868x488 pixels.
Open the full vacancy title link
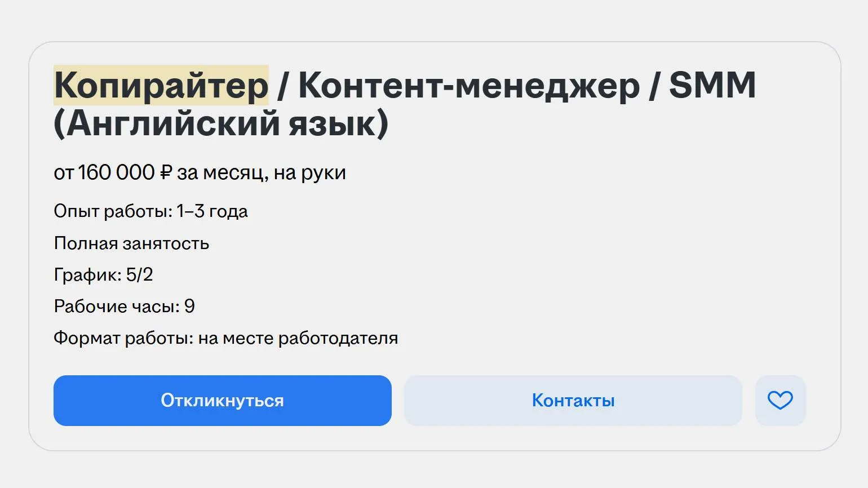pos(395,104)
